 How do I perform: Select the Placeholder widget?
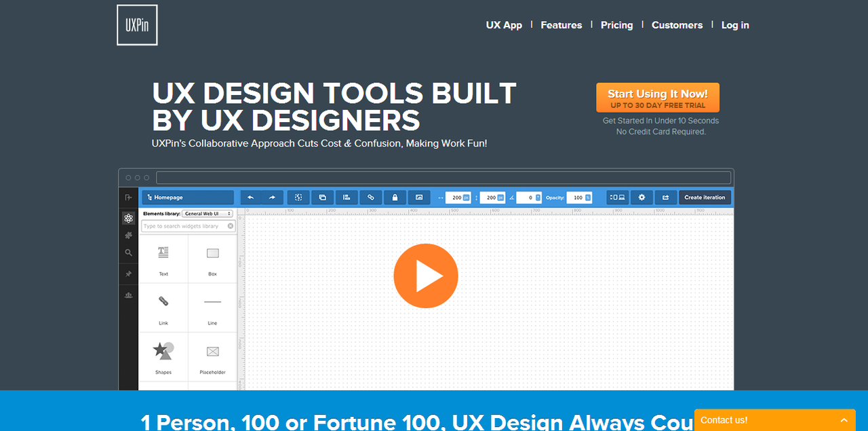pyautogui.click(x=213, y=358)
